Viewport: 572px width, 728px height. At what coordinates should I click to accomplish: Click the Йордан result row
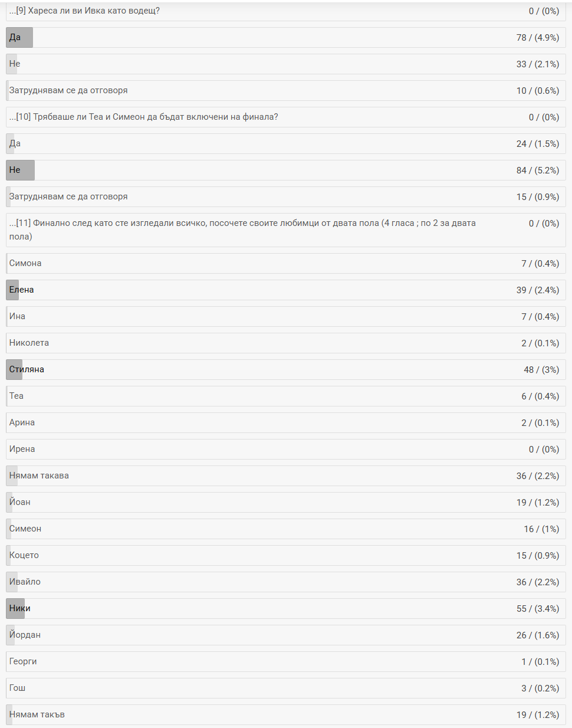[x=286, y=635]
